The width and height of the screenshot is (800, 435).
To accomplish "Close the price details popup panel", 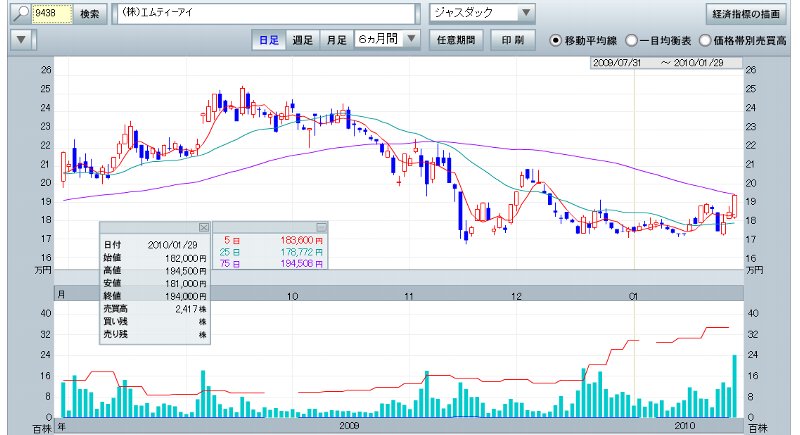I will tap(203, 227).
